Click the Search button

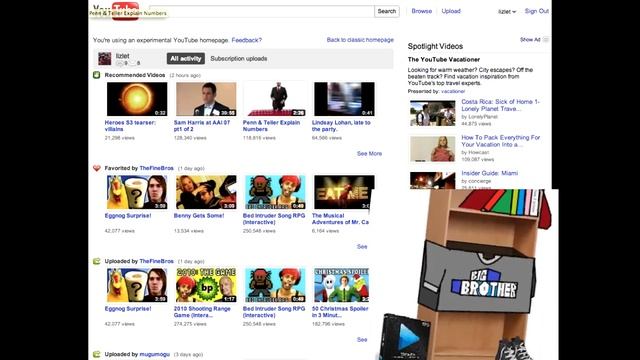(x=387, y=11)
